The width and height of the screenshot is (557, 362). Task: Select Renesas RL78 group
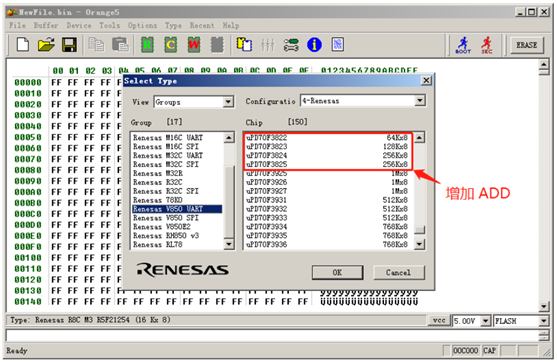click(177, 244)
